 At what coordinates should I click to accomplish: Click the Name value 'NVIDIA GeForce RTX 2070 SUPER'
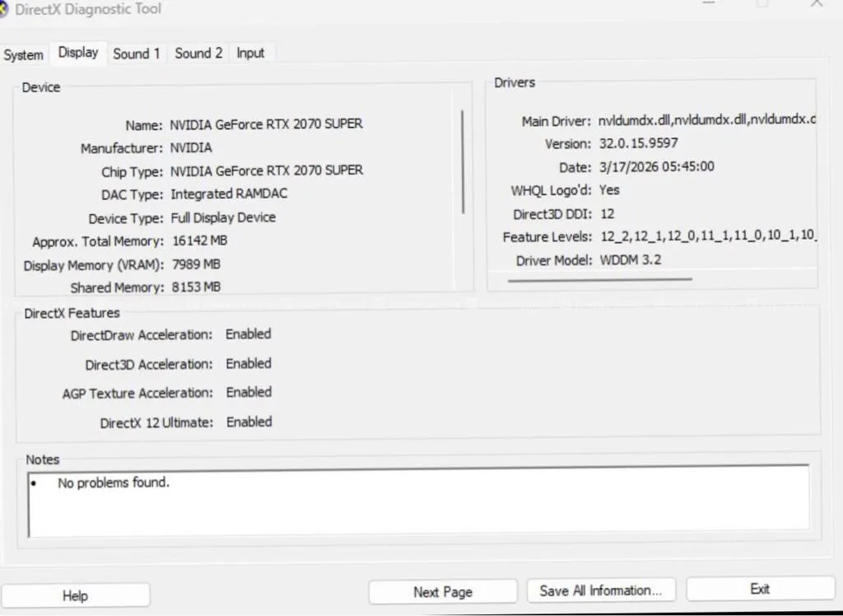pos(266,124)
